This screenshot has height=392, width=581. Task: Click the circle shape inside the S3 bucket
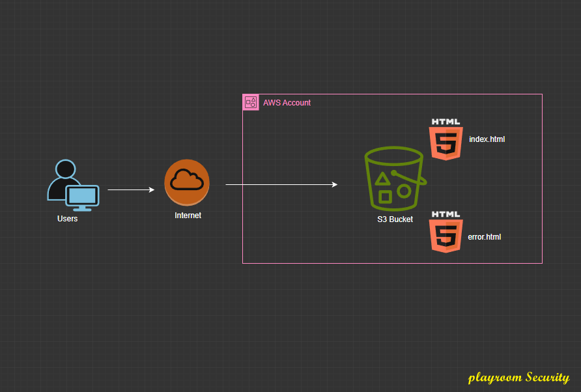coord(404,191)
